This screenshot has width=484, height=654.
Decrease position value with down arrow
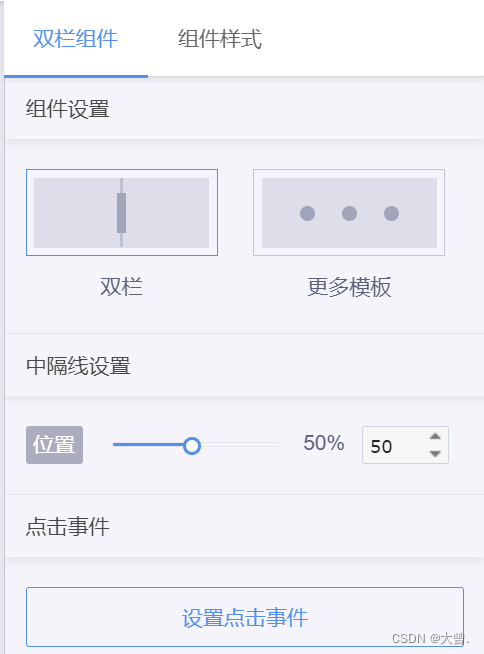tap(435, 453)
